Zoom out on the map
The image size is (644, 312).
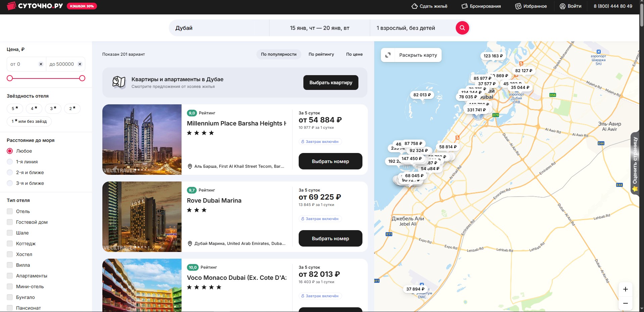pos(625,303)
